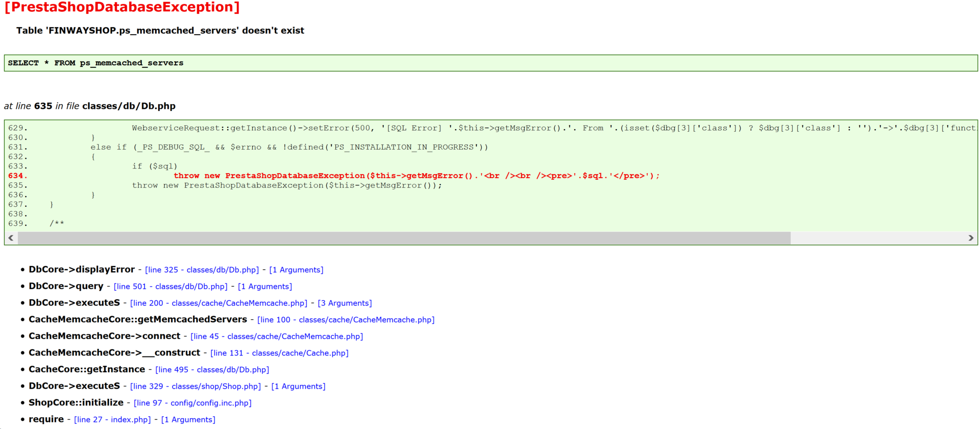980x429 pixels.
Task: Click DbCore->displayError trace entry name
Action: coord(82,269)
